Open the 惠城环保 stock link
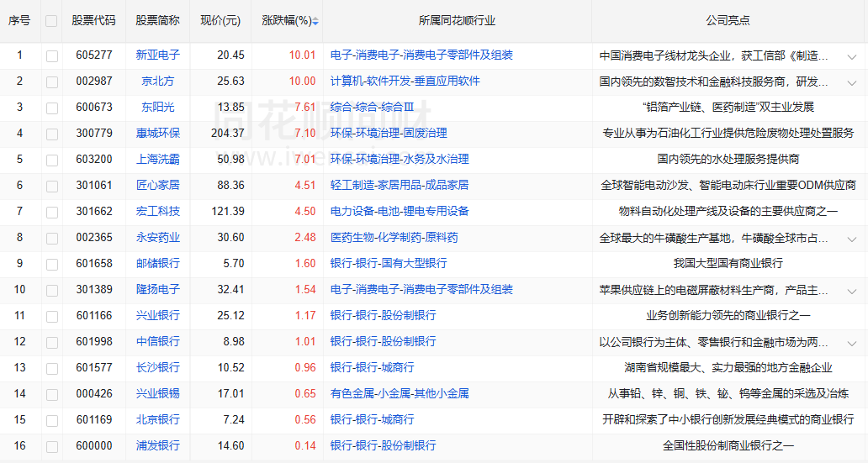 point(158,133)
